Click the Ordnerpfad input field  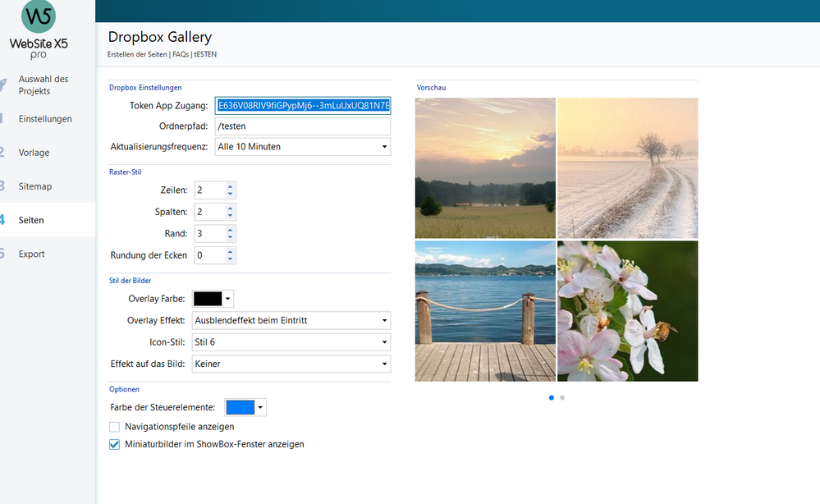click(x=302, y=126)
